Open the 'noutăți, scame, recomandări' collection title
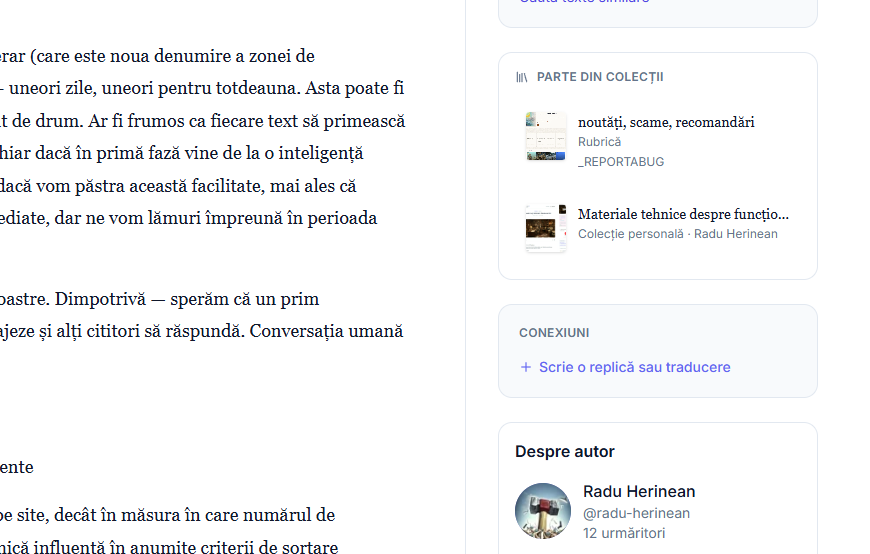 pyautogui.click(x=666, y=122)
